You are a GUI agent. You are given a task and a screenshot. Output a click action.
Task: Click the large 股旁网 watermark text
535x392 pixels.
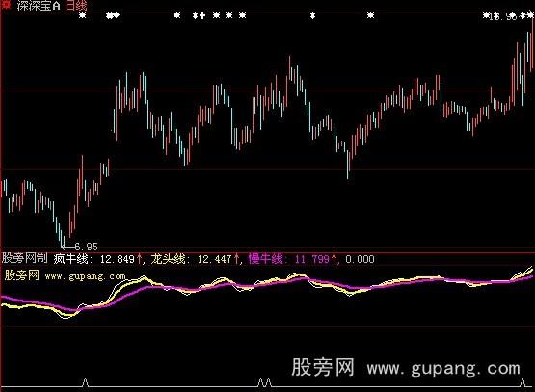323,367
